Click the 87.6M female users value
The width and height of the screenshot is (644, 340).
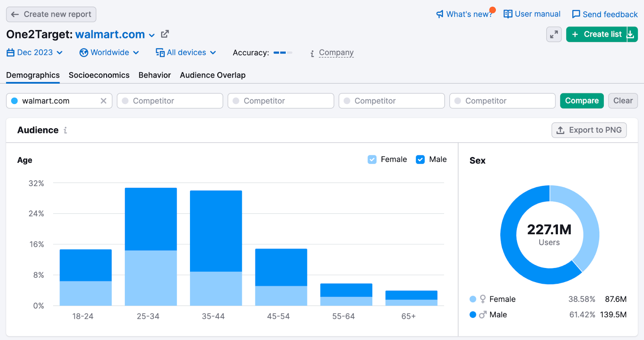(616, 299)
